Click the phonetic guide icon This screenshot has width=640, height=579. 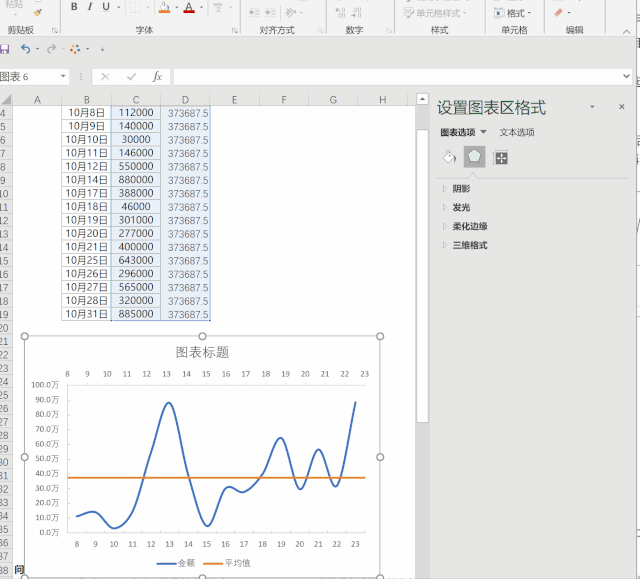coord(218,7)
